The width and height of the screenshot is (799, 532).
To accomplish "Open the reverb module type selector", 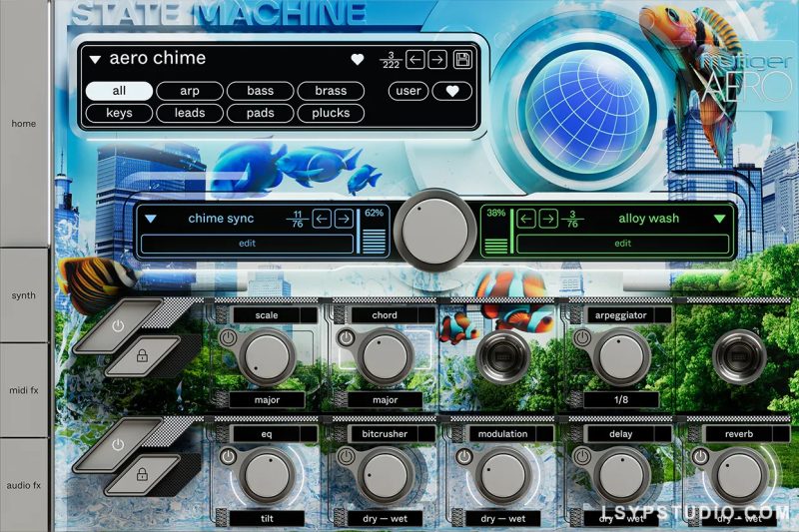I will click(x=747, y=434).
